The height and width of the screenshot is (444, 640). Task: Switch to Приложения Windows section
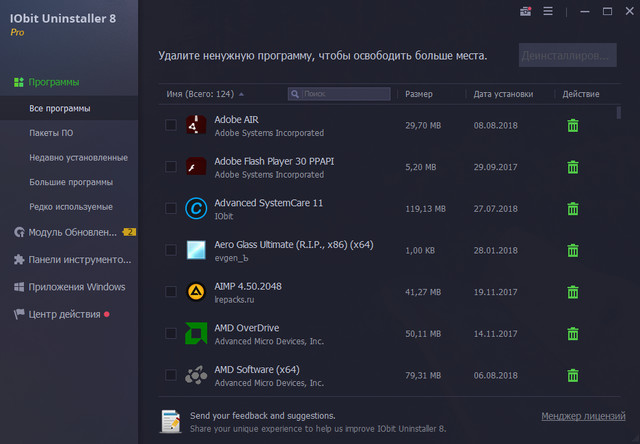click(77, 287)
